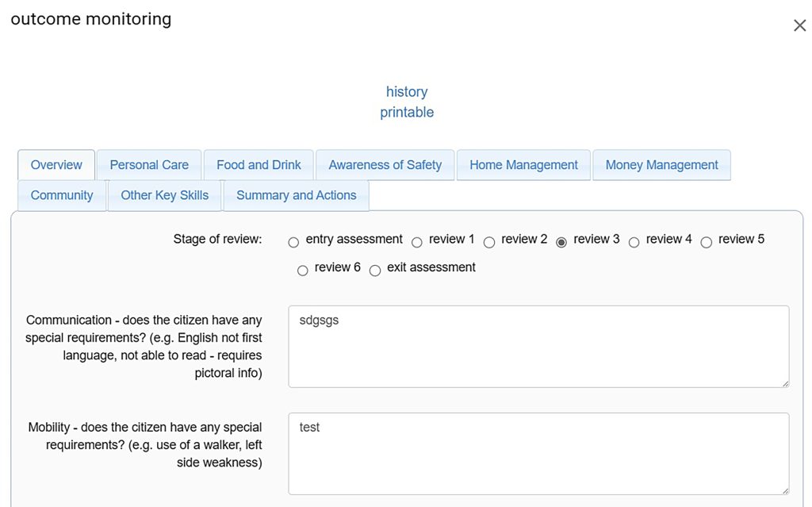Open the printable version link
The height and width of the screenshot is (507, 812).
click(407, 113)
